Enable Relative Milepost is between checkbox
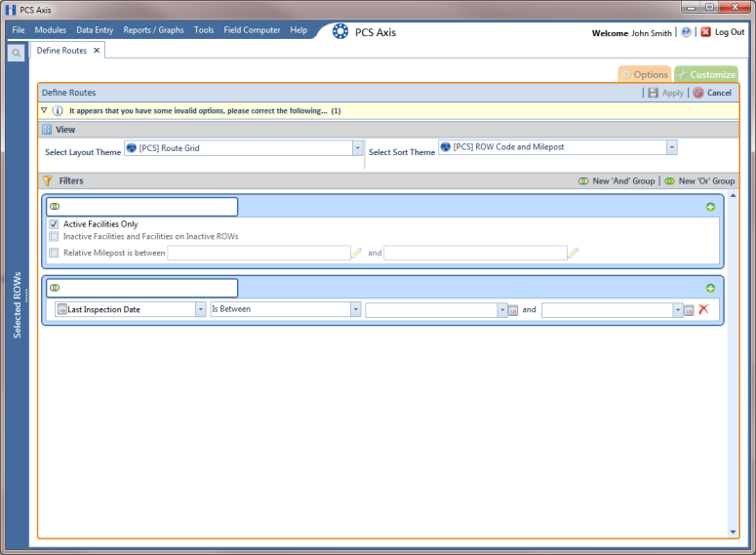This screenshot has width=756, height=555. (54, 253)
